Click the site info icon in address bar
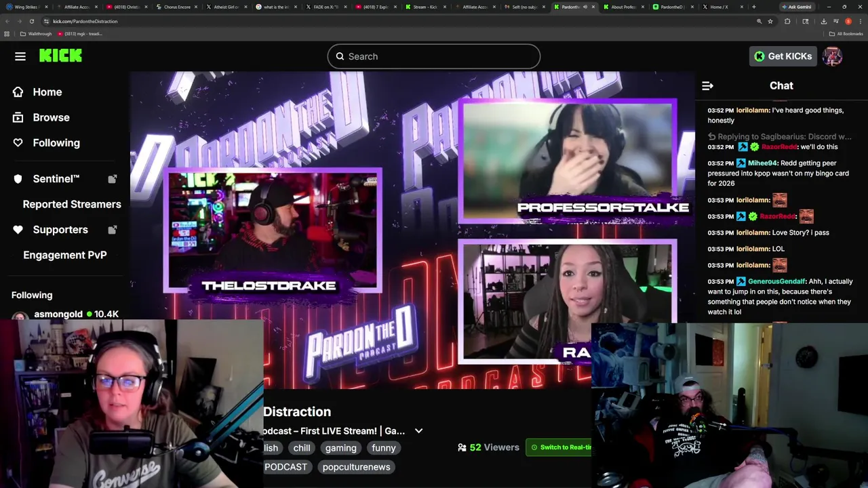This screenshot has height=488, width=868. coord(46,21)
